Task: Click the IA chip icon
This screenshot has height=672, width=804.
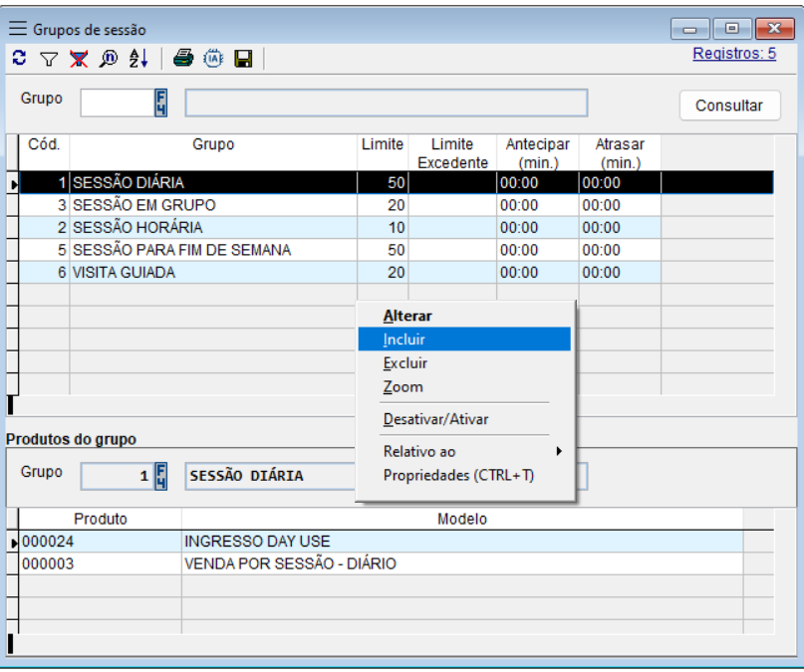Action: (x=212, y=59)
